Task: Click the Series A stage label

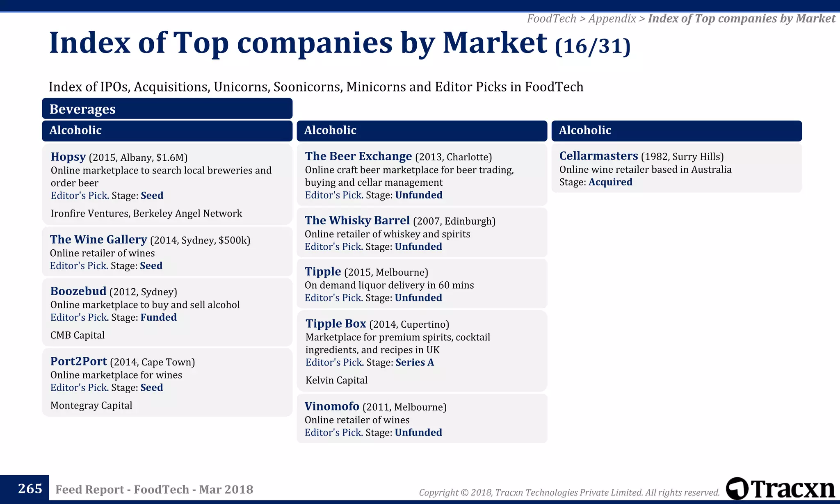Action: click(415, 363)
